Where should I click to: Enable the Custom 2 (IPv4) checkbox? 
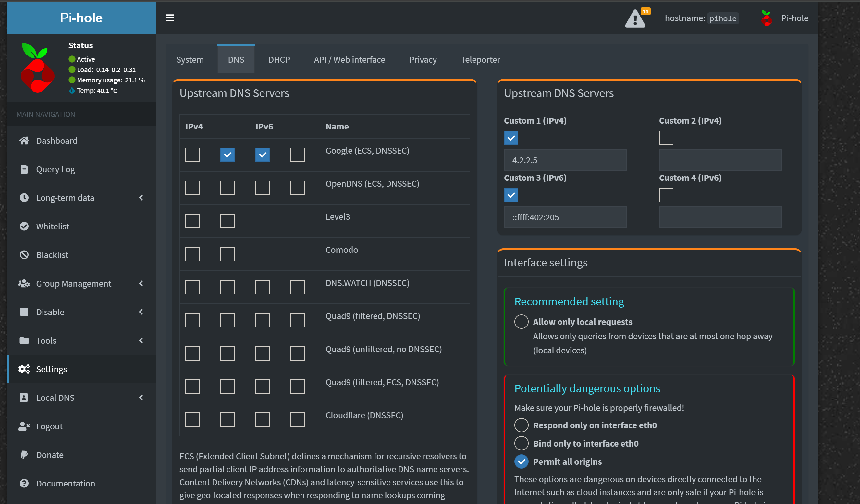pos(666,138)
